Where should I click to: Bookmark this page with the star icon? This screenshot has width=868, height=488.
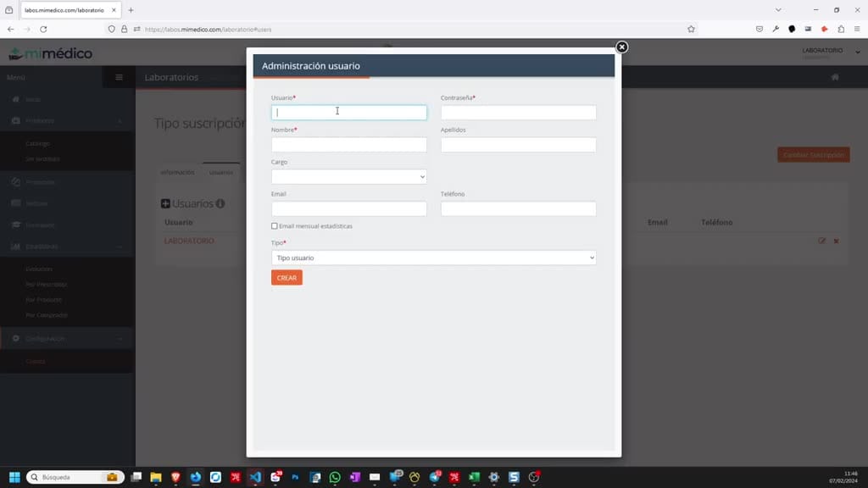point(691,30)
